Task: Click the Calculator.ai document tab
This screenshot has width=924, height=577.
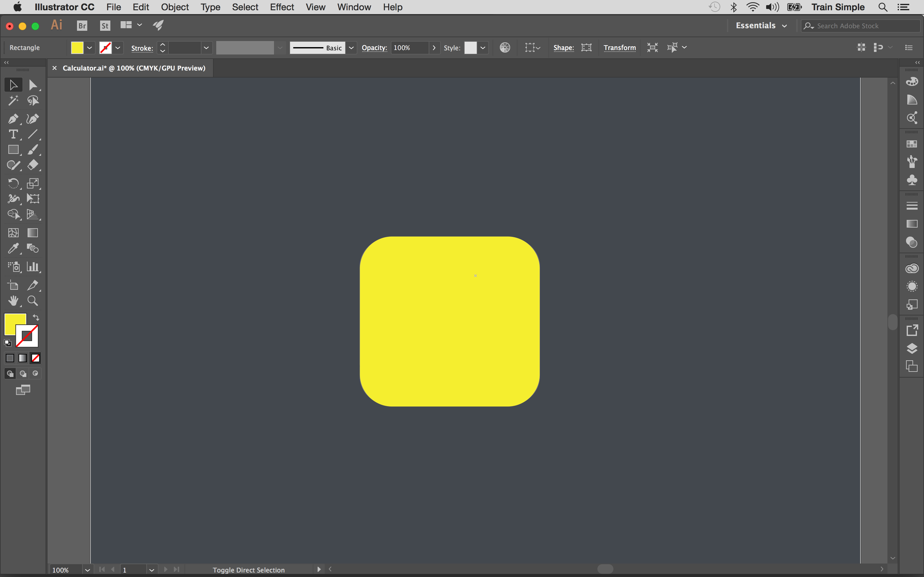Action: click(134, 68)
